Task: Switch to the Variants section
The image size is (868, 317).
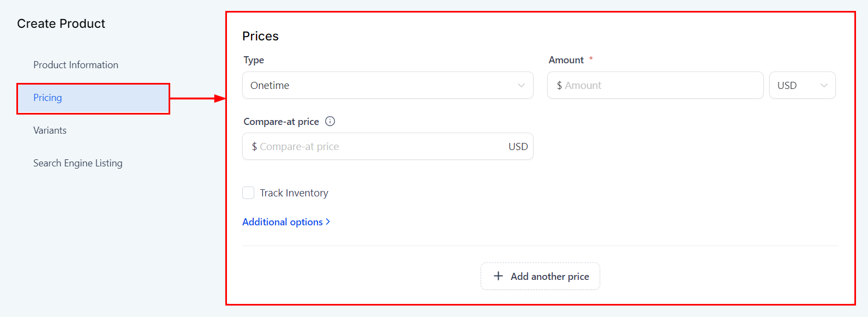Action: pos(50,130)
